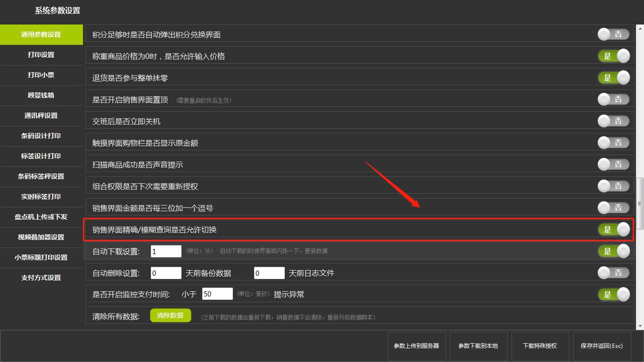Open 支付方式设置 sidebar item
The image size is (644, 362).
tap(41, 278)
